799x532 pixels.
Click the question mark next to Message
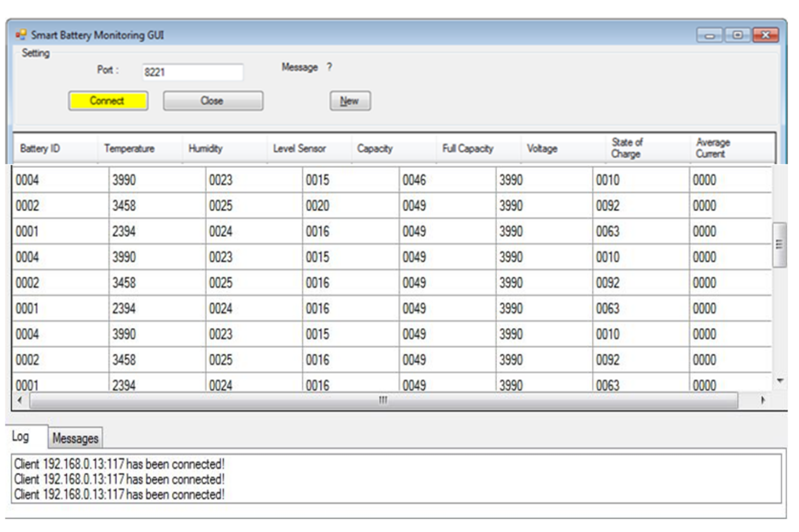[x=329, y=67]
